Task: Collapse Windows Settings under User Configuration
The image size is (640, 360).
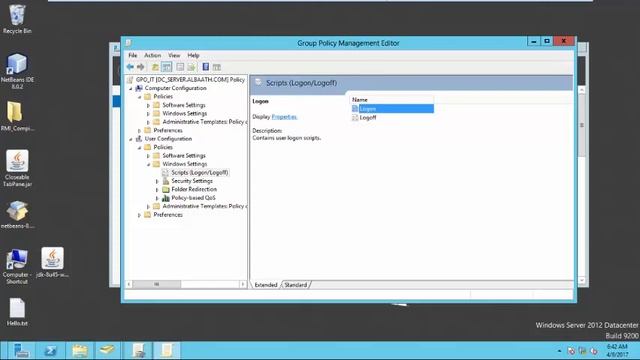Action: click(x=148, y=164)
